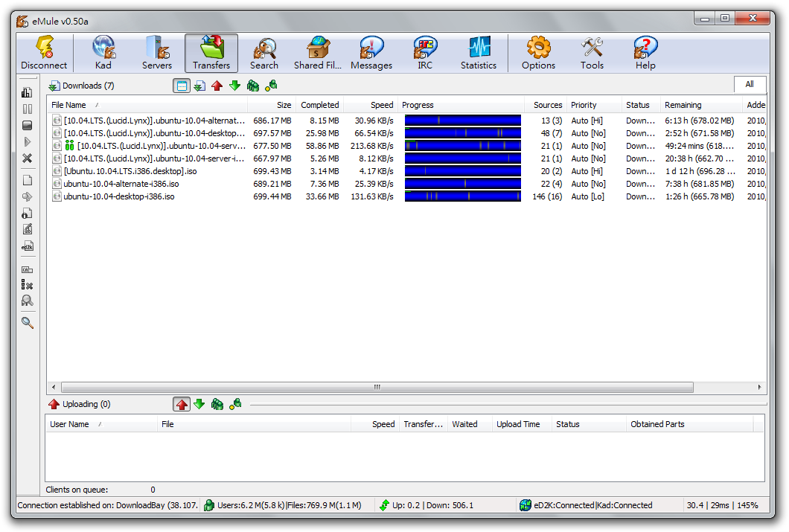Toggle priority up with the red arrow
This screenshot has width=789, height=532.
pos(216,86)
